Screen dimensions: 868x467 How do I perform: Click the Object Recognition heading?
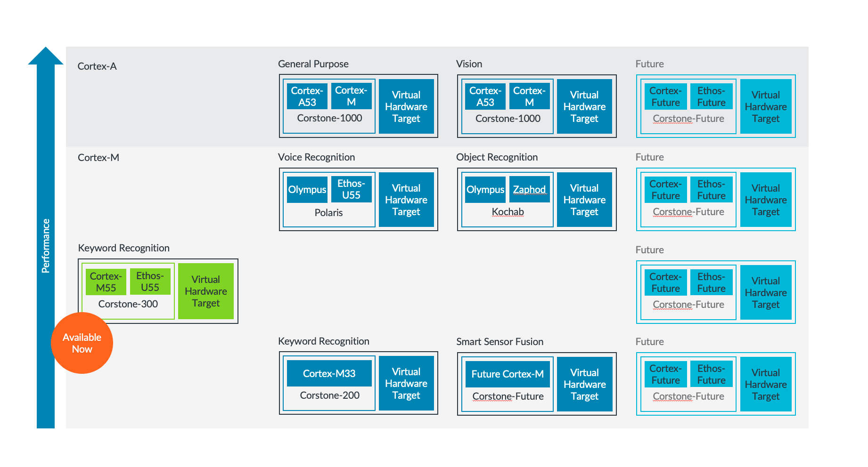497,157
